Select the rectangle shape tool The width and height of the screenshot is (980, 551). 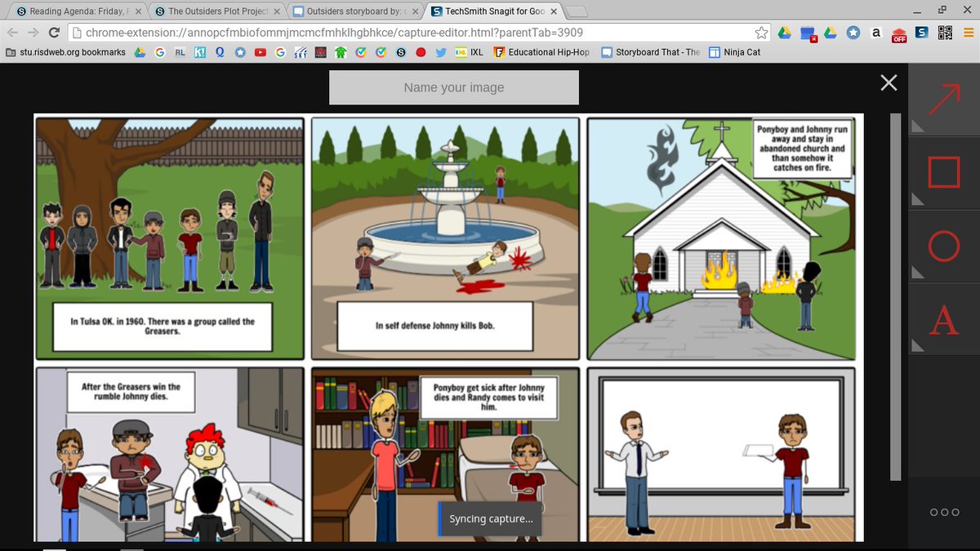(x=944, y=172)
